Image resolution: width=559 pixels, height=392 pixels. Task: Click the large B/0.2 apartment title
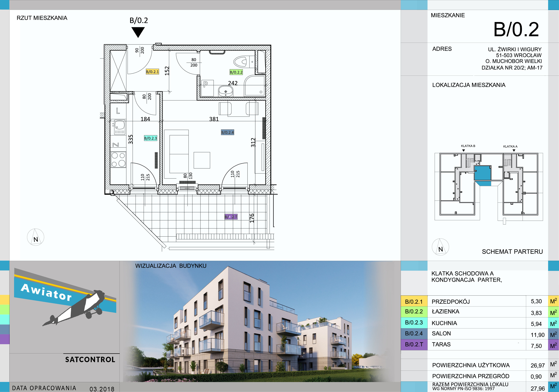[x=516, y=29]
